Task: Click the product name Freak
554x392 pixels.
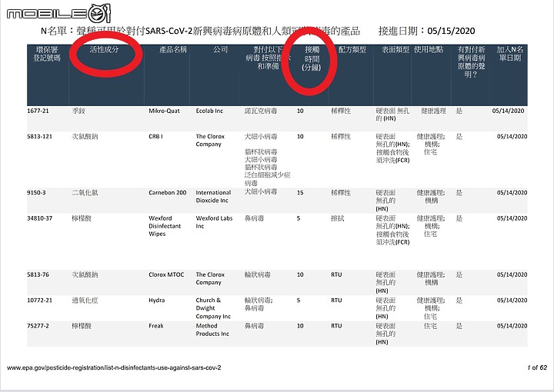Action: point(155,326)
